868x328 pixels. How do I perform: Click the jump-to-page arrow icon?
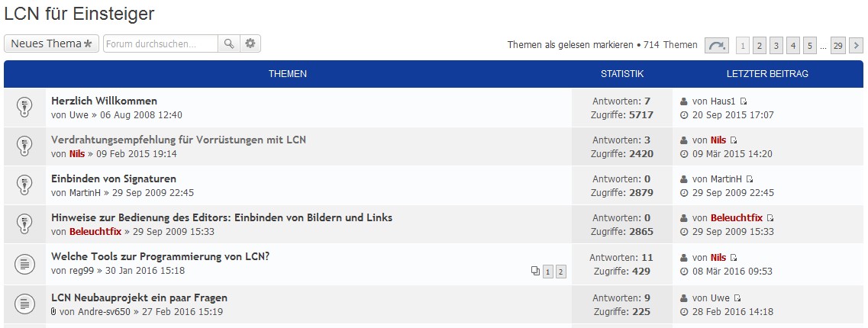pos(716,46)
